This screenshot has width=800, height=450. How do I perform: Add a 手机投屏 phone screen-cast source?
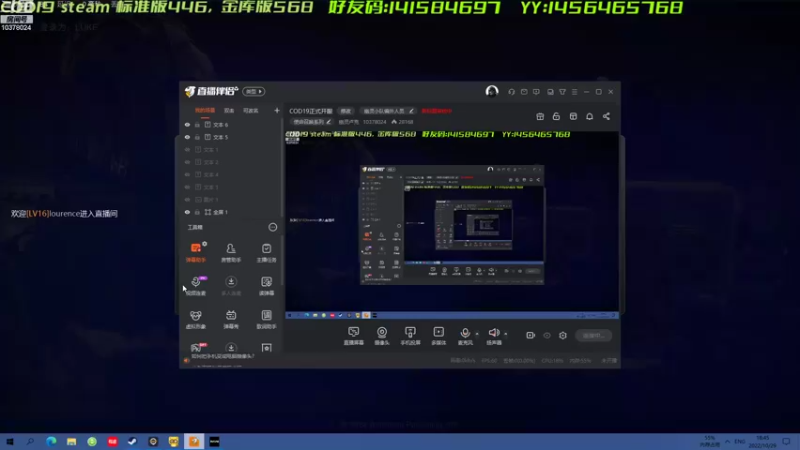[410, 336]
